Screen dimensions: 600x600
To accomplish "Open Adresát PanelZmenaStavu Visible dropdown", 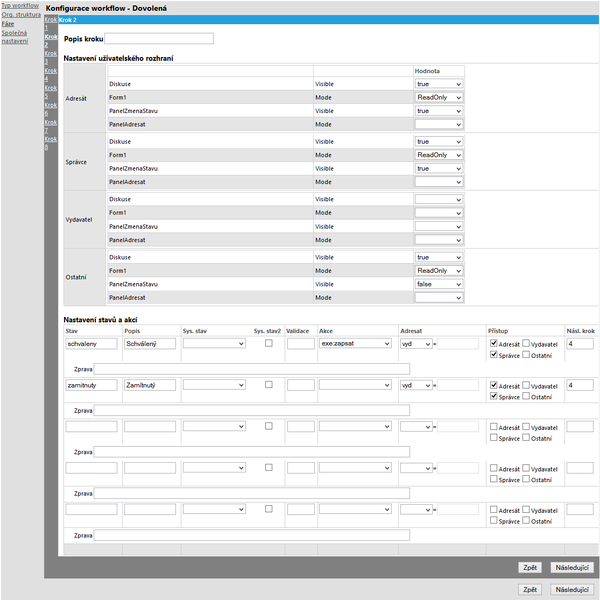I will [439, 111].
